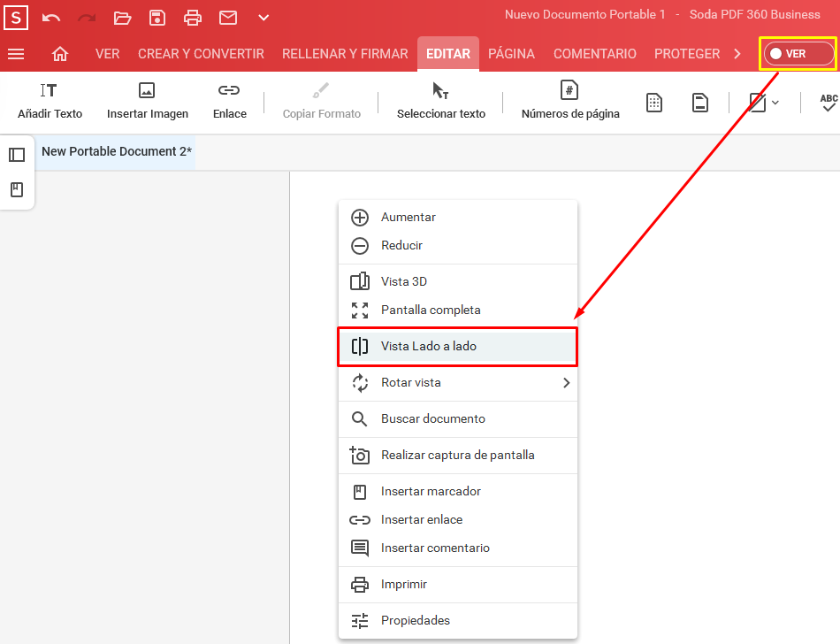The width and height of the screenshot is (840, 644).
Task: Run the ABC spell check icon
Action: [829, 103]
